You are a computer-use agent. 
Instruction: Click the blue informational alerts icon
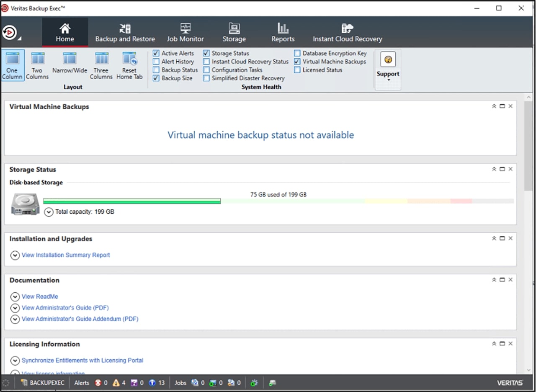[x=152, y=383]
